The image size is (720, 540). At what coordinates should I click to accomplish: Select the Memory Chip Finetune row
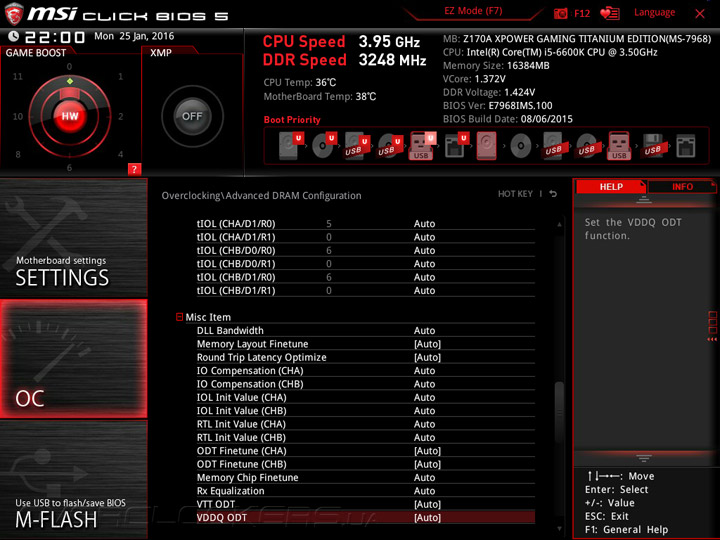pos(366,478)
